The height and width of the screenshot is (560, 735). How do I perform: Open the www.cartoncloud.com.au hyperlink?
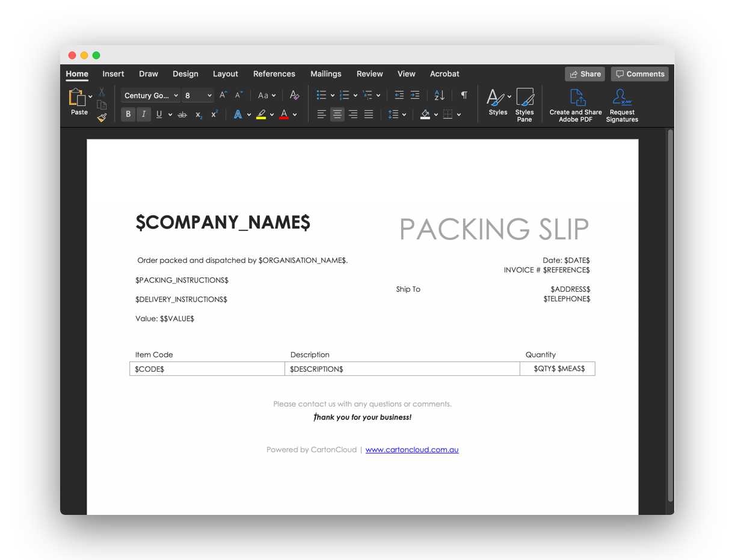point(412,450)
